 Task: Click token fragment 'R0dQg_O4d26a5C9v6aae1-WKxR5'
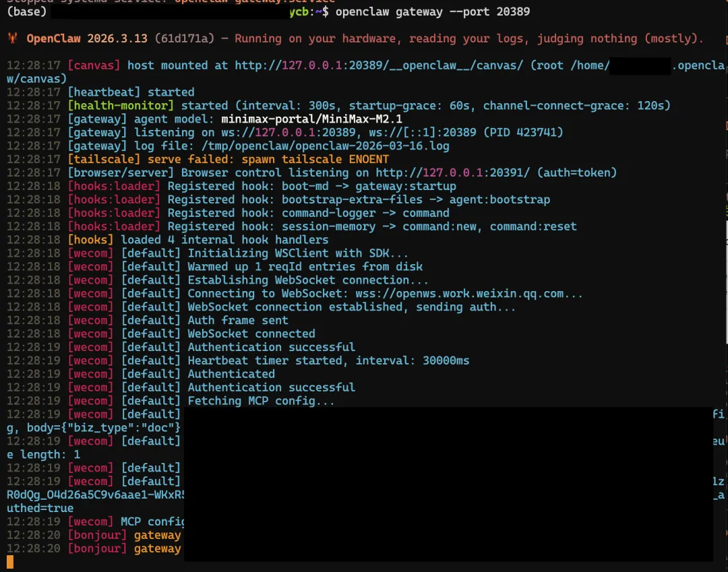[96, 496]
